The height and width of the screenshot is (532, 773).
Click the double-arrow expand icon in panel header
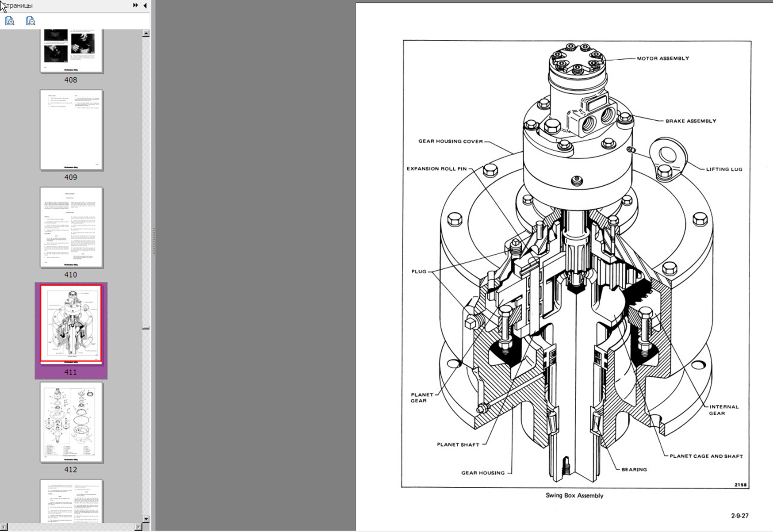point(135,5)
